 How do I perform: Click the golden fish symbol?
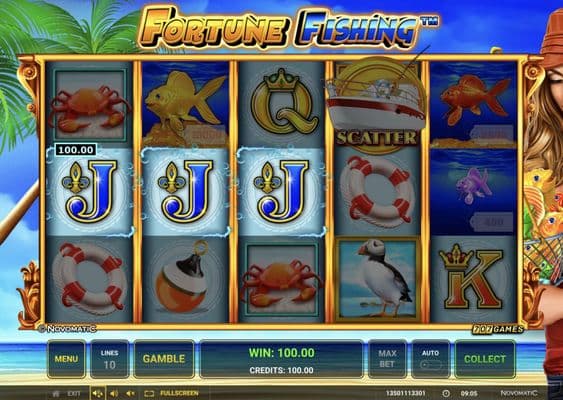click(x=185, y=105)
